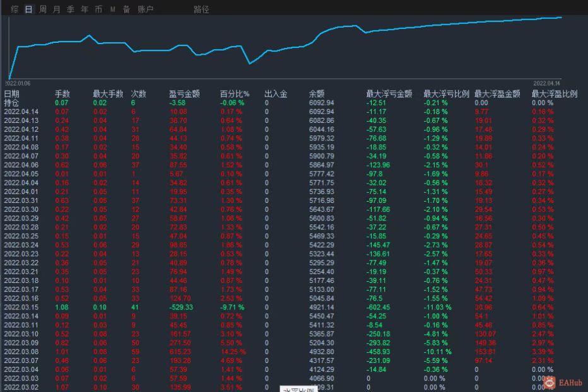Click the -123.96 max floating loss cell
The image size is (588, 392).
pyautogui.click(x=378, y=165)
